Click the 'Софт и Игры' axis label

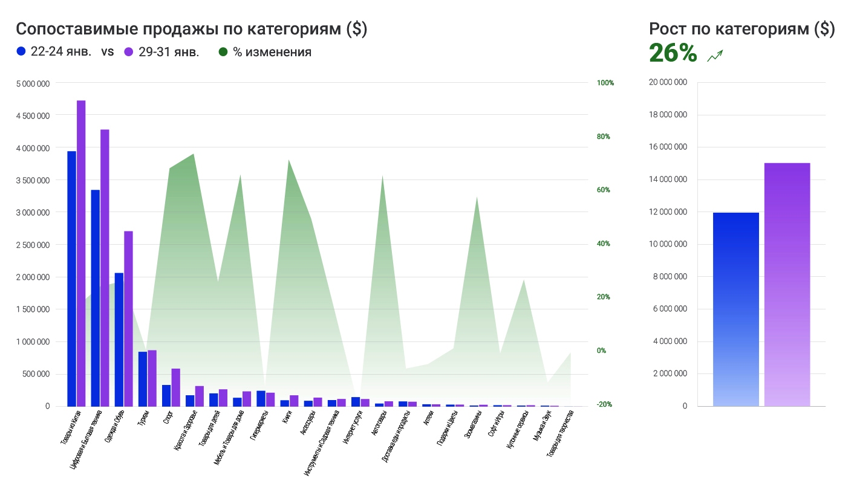[497, 424]
